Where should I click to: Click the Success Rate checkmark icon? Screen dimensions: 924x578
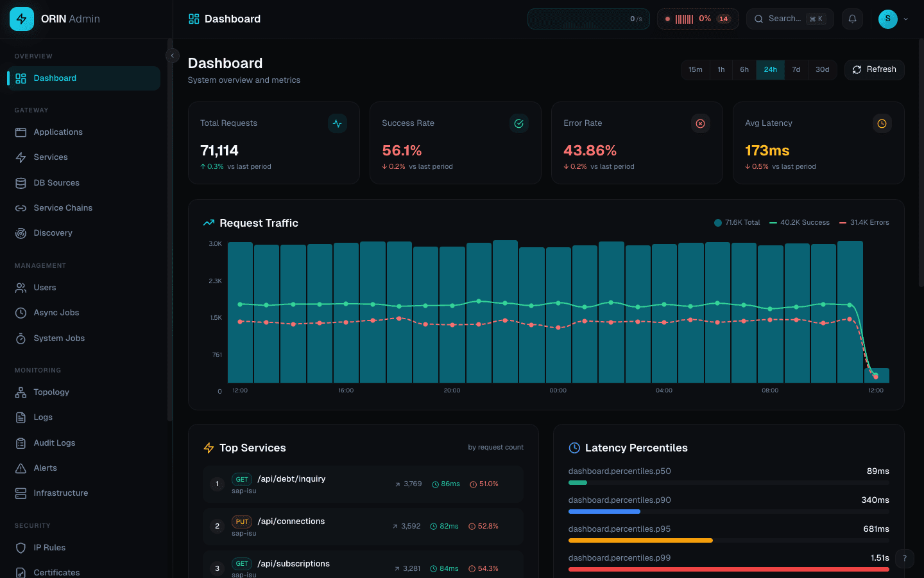(518, 123)
